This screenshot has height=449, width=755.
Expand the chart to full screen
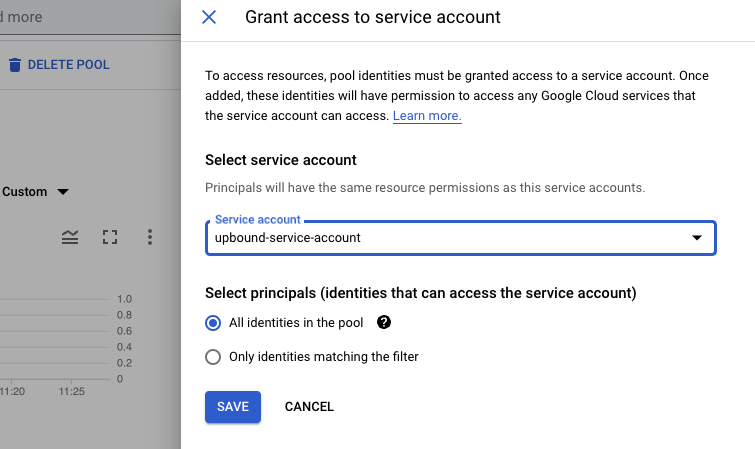tap(110, 237)
